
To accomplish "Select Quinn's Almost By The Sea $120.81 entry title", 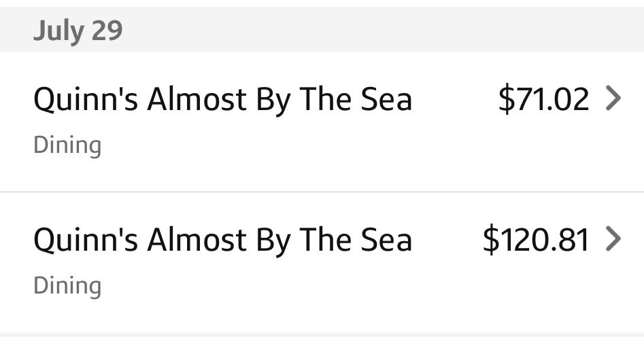I will (x=222, y=240).
